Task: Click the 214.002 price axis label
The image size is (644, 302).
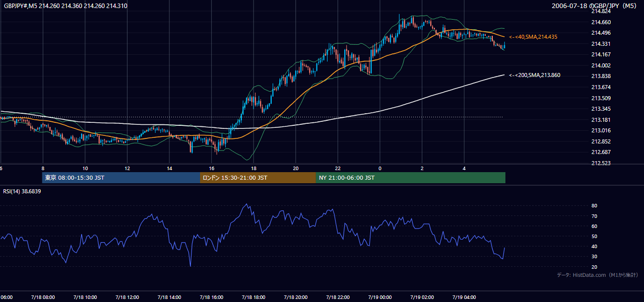Action: [x=601, y=65]
